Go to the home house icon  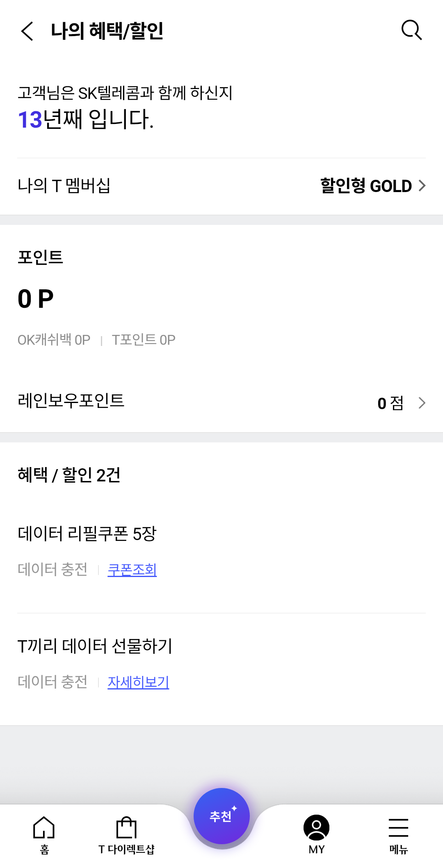(44, 827)
